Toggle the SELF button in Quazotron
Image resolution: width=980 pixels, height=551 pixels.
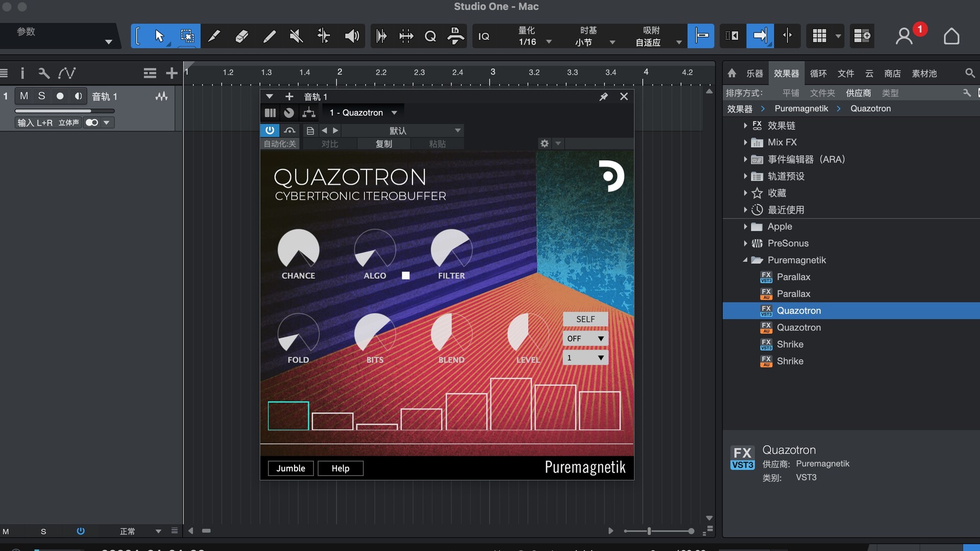[585, 319]
